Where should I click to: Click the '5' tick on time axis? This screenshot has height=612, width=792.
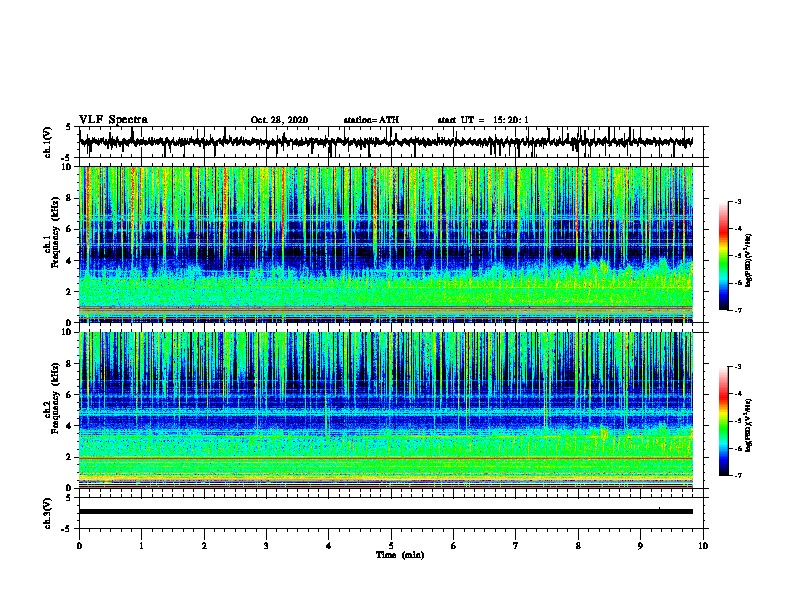click(x=391, y=546)
